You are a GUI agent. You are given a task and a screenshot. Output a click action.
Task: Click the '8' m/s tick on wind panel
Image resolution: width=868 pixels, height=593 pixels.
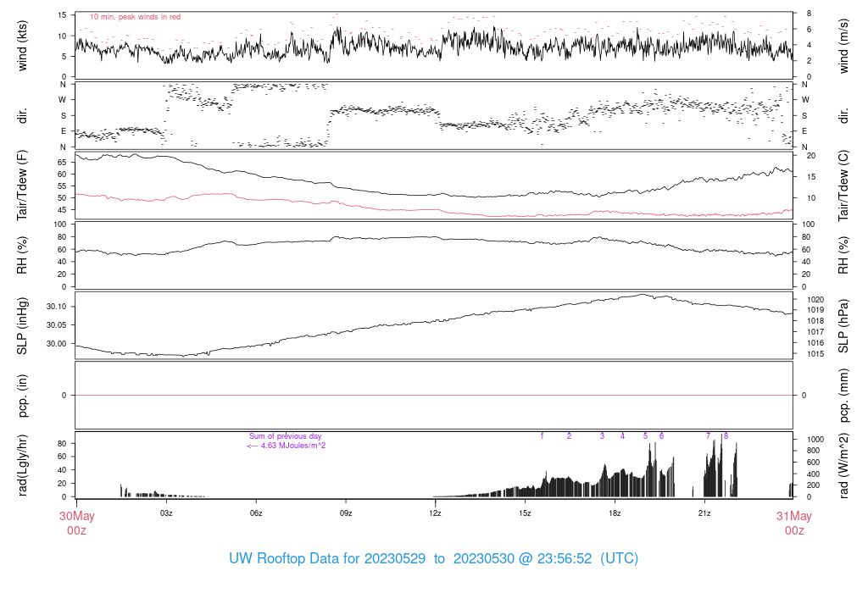coord(810,14)
